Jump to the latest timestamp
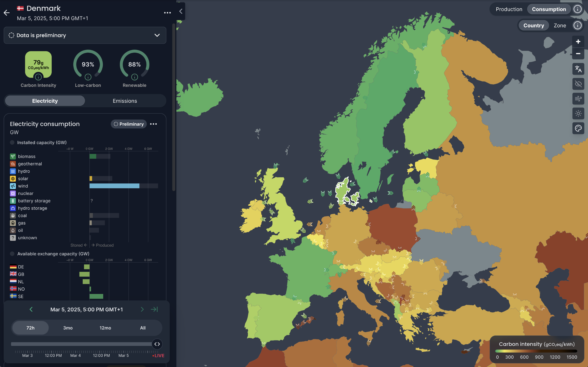The image size is (588, 367). (x=155, y=309)
